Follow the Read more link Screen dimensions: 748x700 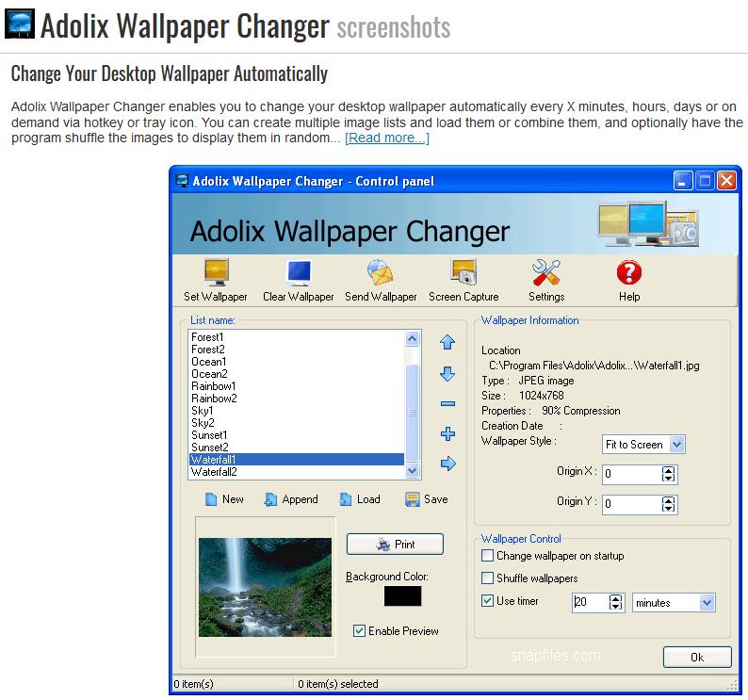[387, 138]
